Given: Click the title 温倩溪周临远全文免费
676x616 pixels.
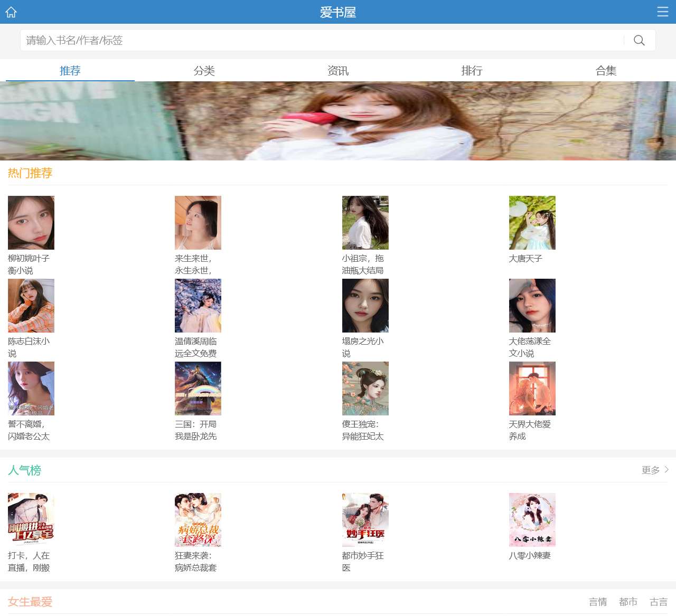Looking at the screenshot, I should click(196, 347).
